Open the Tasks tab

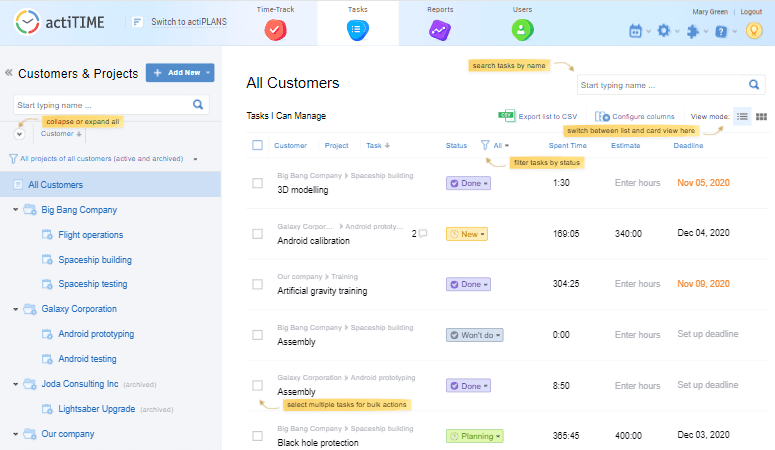pyautogui.click(x=357, y=23)
